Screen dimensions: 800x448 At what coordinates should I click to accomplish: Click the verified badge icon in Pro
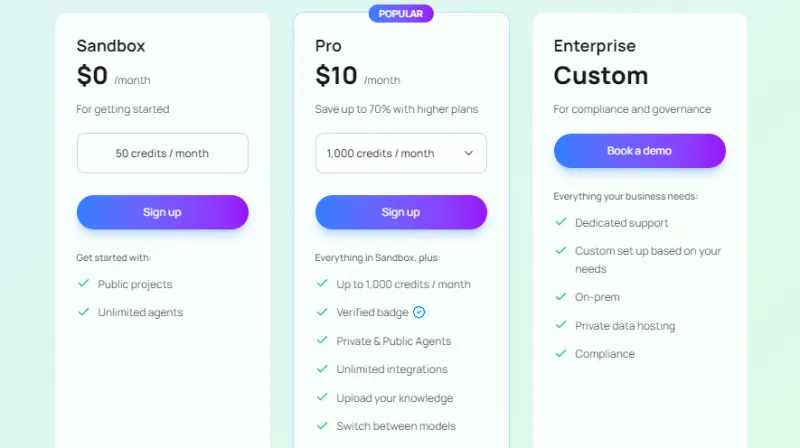[419, 312]
